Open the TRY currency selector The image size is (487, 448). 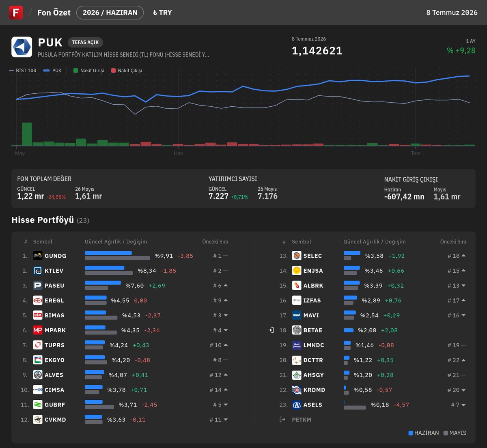click(162, 13)
